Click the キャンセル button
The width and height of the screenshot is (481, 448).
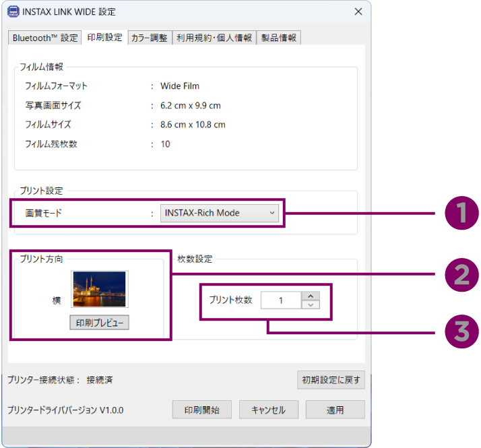269,410
